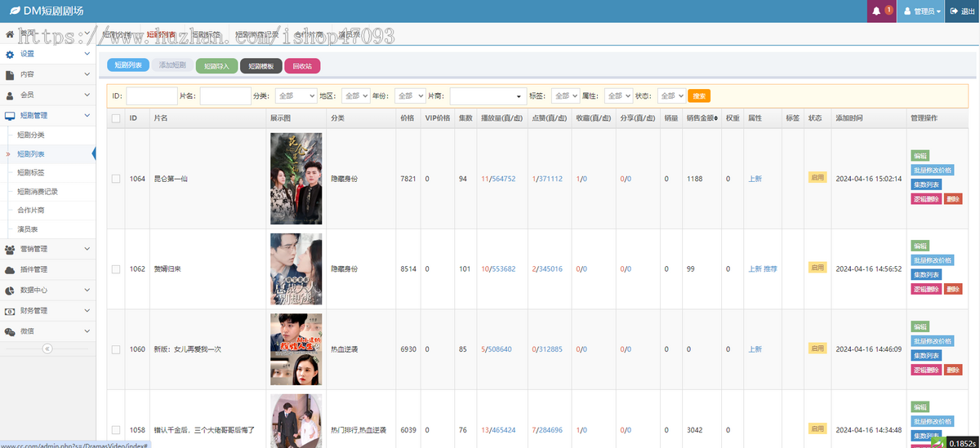Click the money icon beside 财务管理
The image size is (980, 448).
10,311
